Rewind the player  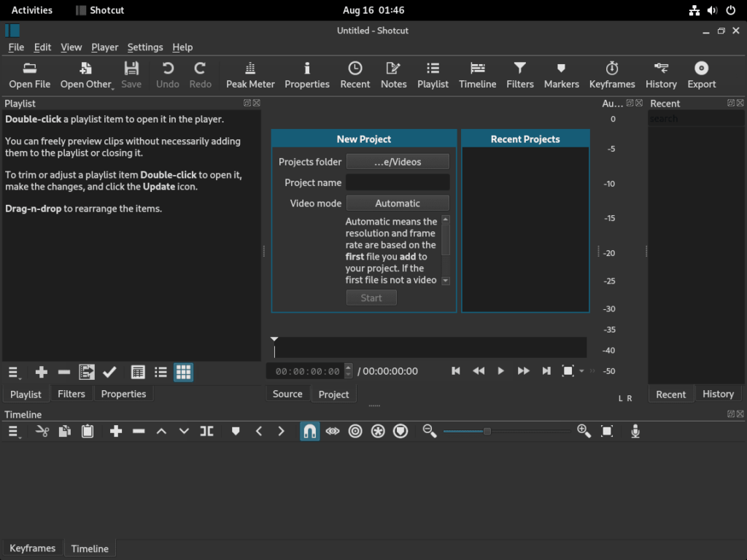pyautogui.click(x=479, y=371)
